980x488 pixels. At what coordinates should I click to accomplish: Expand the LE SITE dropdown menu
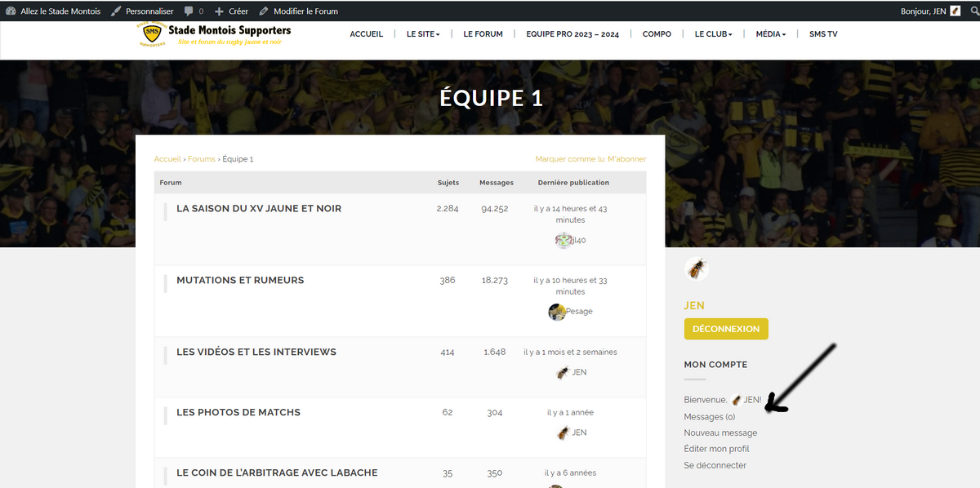(x=423, y=34)
